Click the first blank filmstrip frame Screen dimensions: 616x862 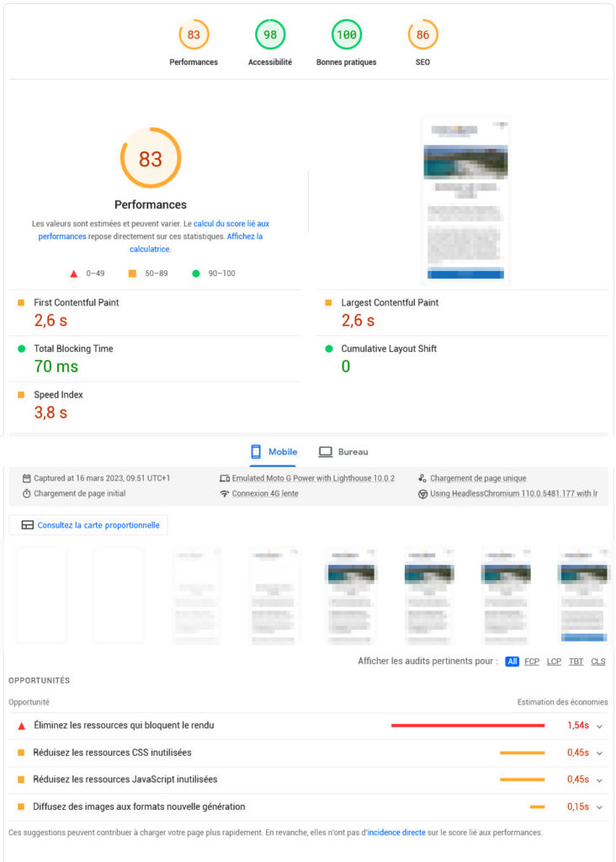(42, 596)
